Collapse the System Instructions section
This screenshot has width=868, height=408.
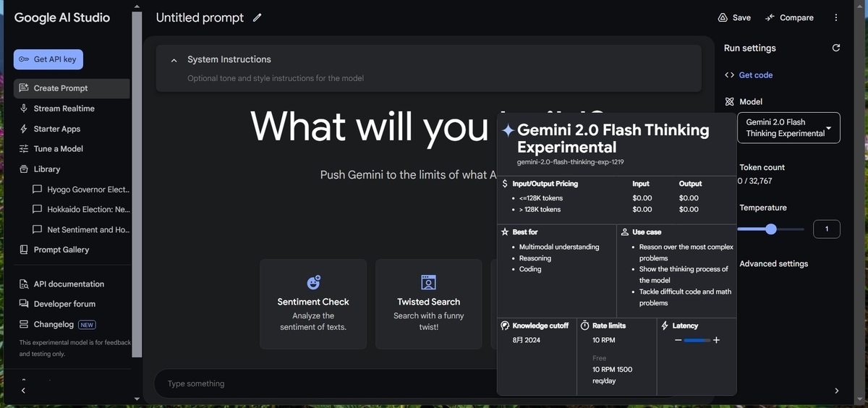click(x=174, y=60)
